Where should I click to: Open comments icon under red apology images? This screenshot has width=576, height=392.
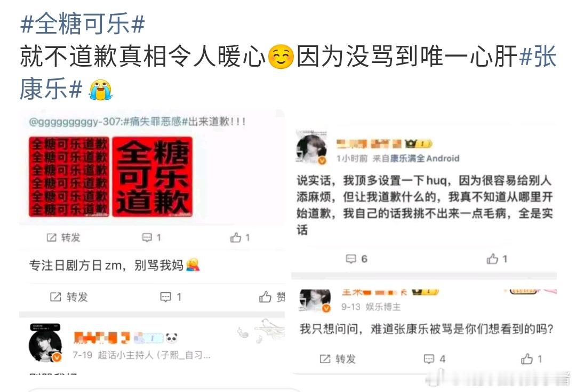coord(151,238)
